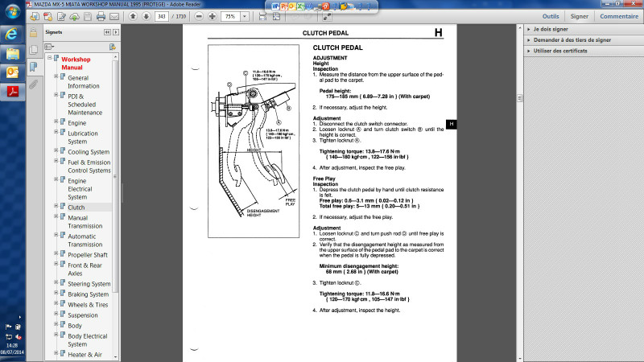Click the open file toolbar icon
644x362 pixels.
point(35,16)
